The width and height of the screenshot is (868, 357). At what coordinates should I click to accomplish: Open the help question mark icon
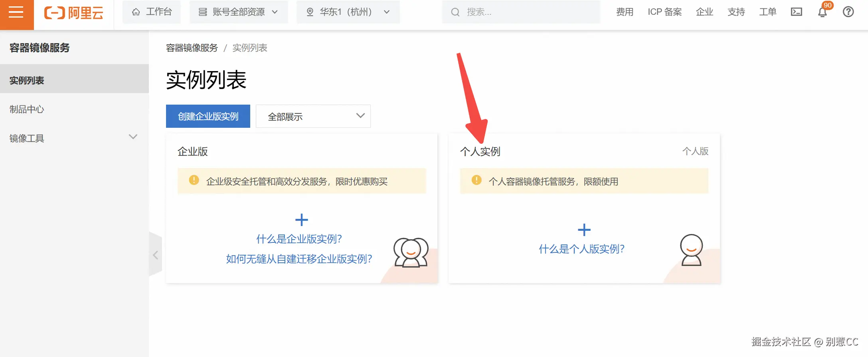pyautogui.click(x=848, y=12)
